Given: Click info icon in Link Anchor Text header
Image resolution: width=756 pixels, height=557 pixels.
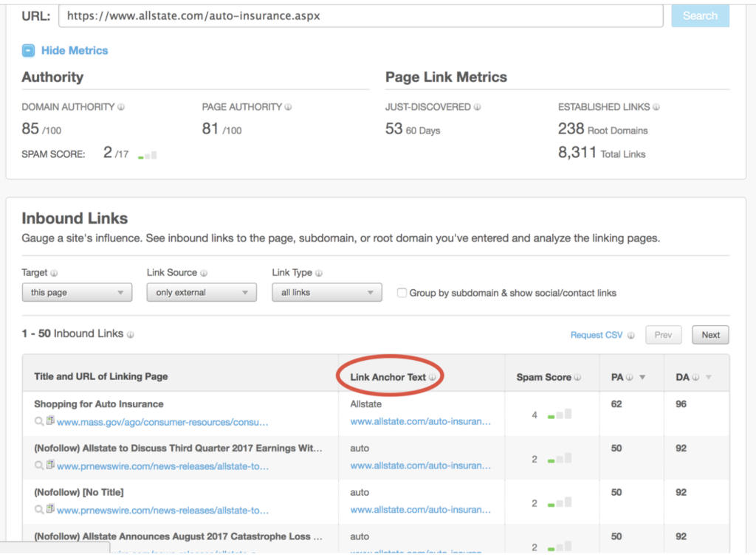Looking at the screenshot, I should 433,377.
